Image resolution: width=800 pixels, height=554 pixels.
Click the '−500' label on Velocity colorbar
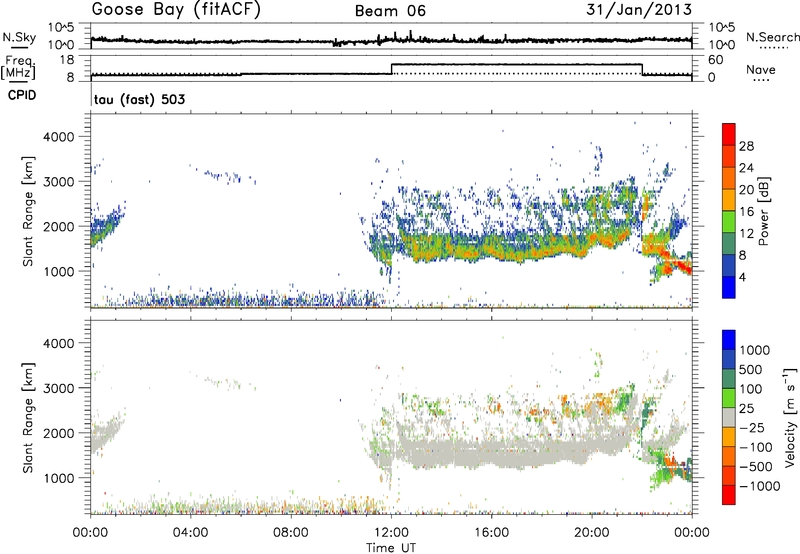point(756,466)
